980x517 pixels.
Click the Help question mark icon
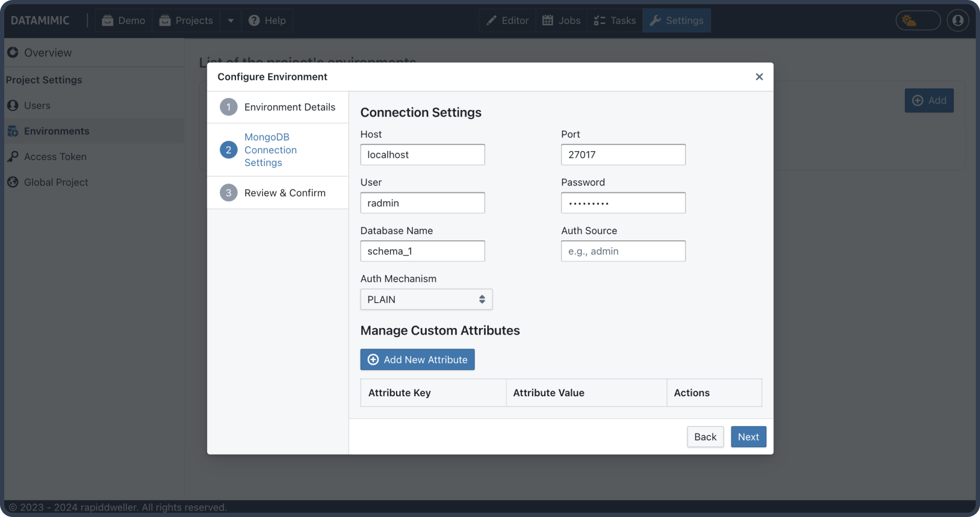(x=255, y=21)
